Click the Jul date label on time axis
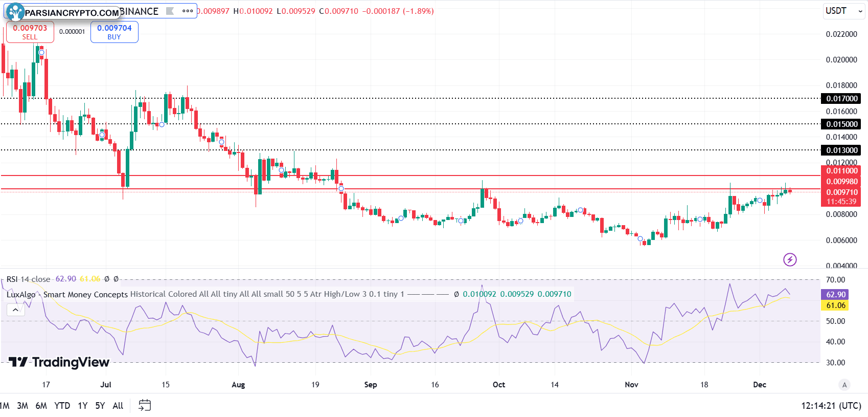This screenshot has height=417, width=868. 106,385
